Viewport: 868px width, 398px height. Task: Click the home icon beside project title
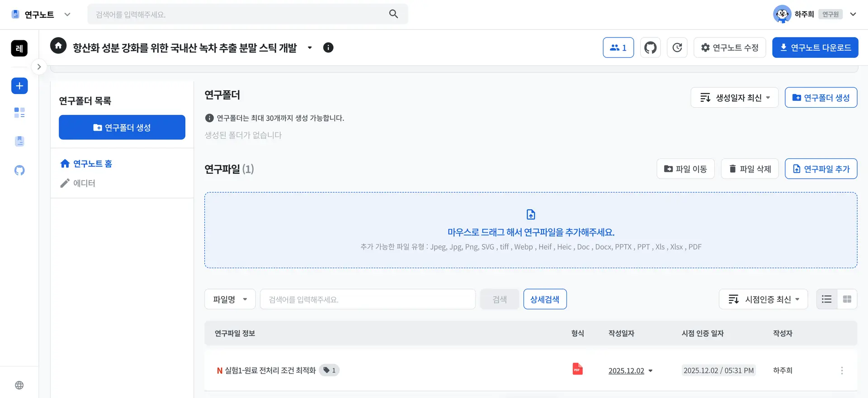[x=58, y=46]
